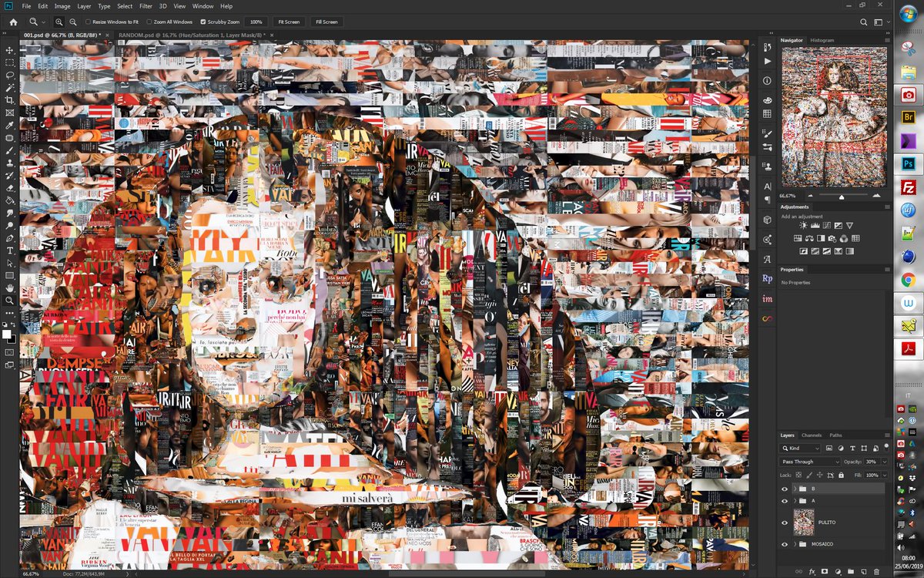Select the Lasso tool

[x=10, y=75]
